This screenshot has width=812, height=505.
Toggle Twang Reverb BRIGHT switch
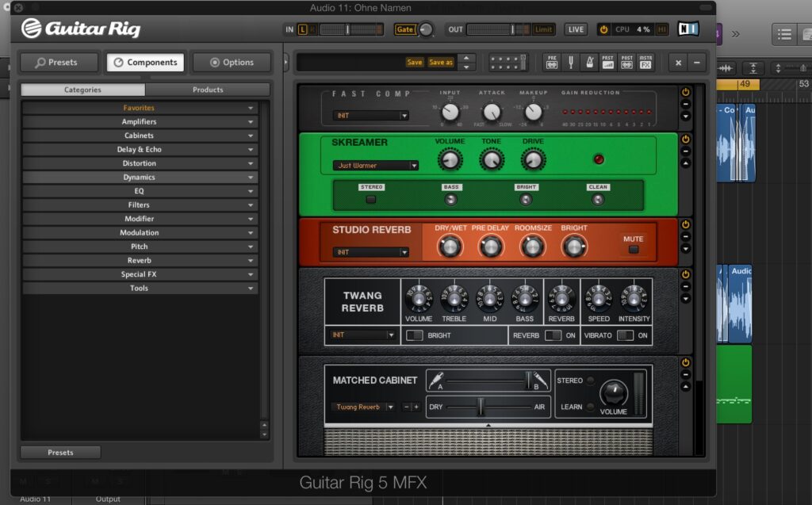414,335
